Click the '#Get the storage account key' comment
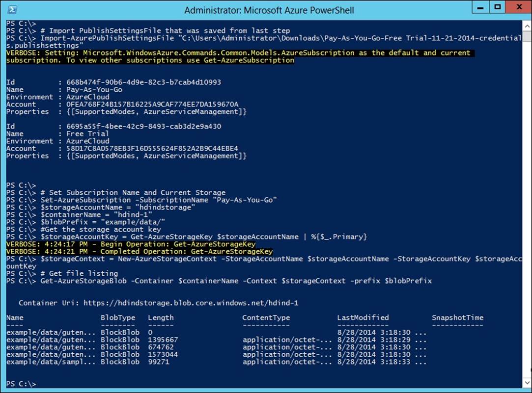This screenshot has height=393, width=532. point(101,230)
